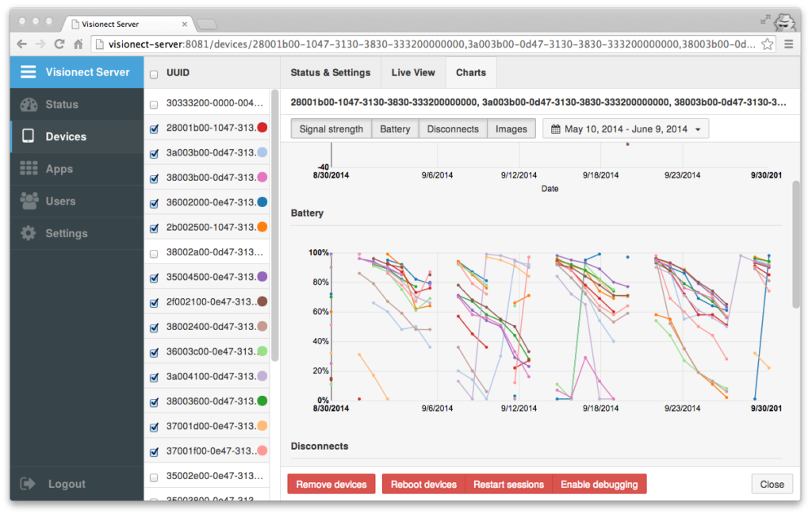Click the Close button
The height and width of the screenshot is (514, 812).
coord(772,484)
